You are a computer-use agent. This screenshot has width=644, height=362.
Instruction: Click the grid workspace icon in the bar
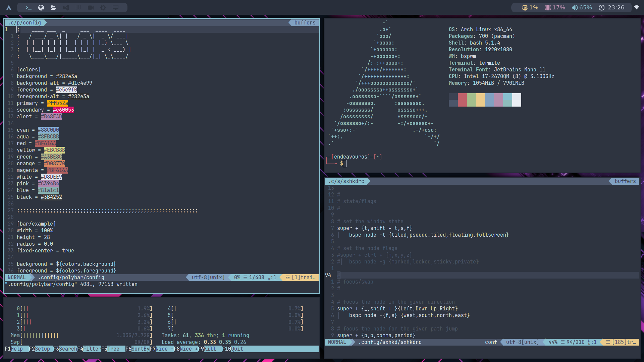pyautogui.click(x=78, y=7)
